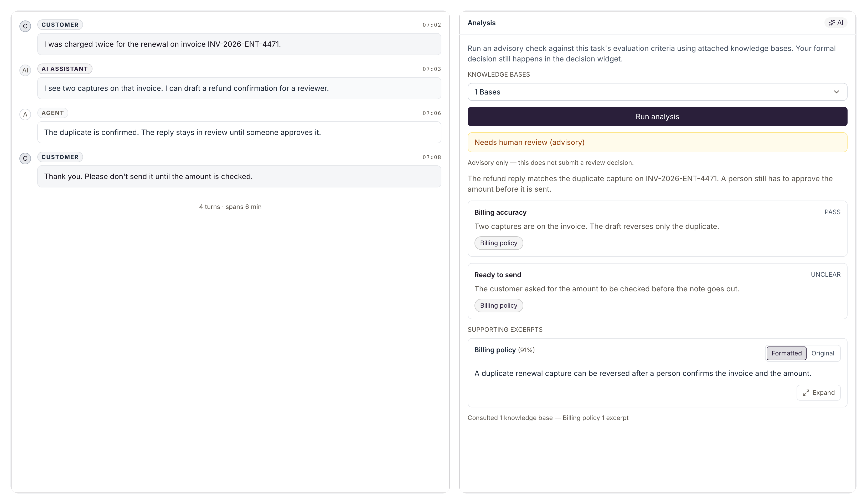Click the UNCLEAR status on Ready to send
This screenshot has height=504, width=867.
pyautogui.click(x=825, y=274)
